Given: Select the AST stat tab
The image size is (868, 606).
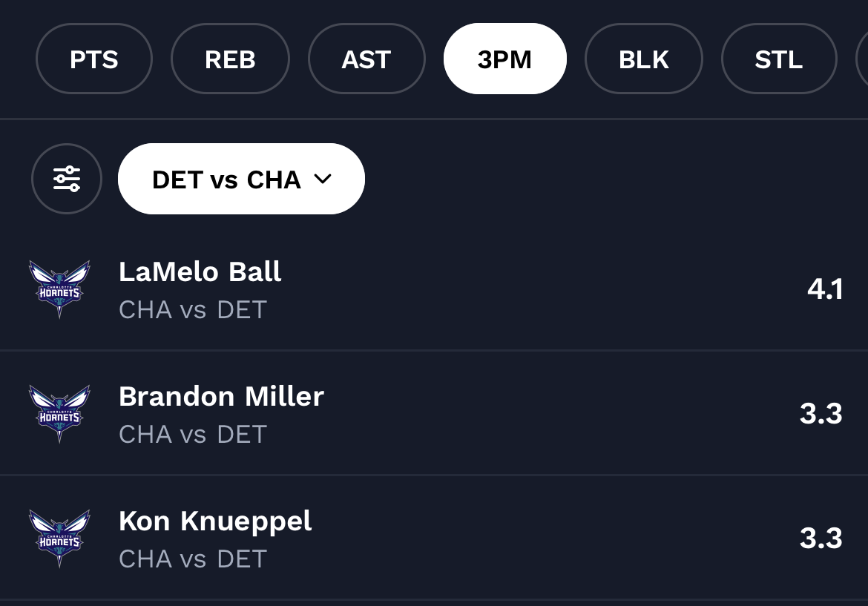Looking at the screenshot, I should [x=366, y=59].
